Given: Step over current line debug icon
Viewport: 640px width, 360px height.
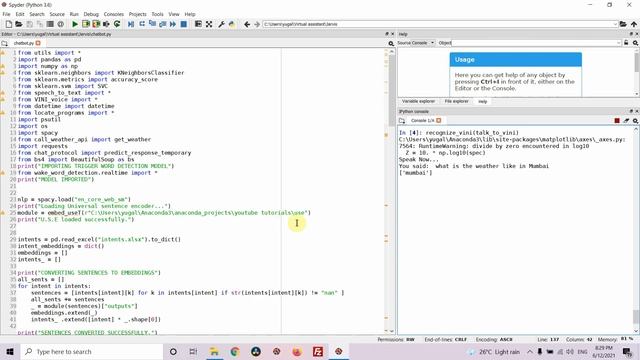Looking at the screenshot, I should click(x=142, y=24).
